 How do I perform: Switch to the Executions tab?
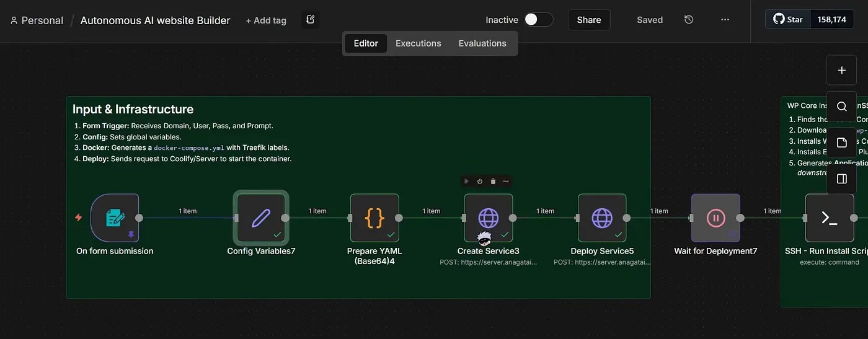(418, 43)
